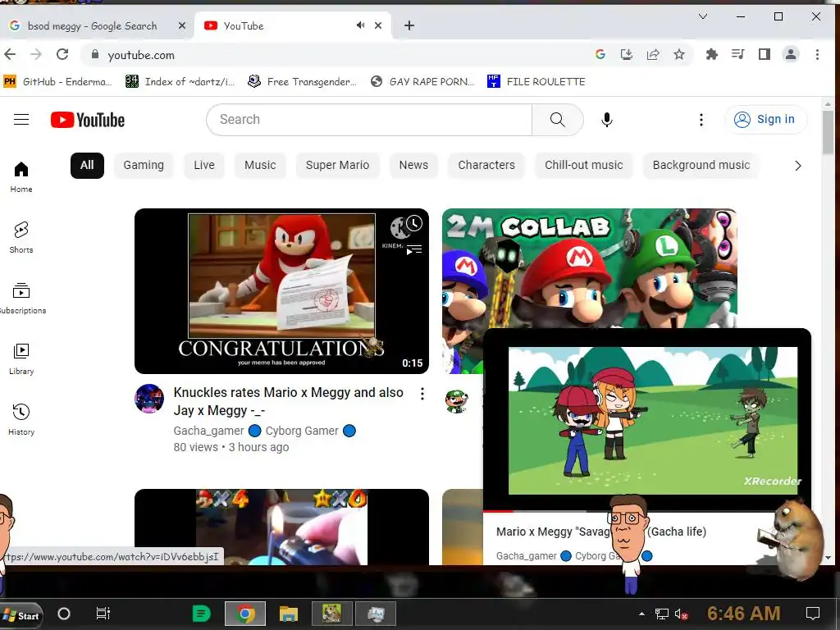Viewport: 840px width, 630px height.
Task: Open the 2M COLLAB video thumbnail
Action: coord(589,268)
